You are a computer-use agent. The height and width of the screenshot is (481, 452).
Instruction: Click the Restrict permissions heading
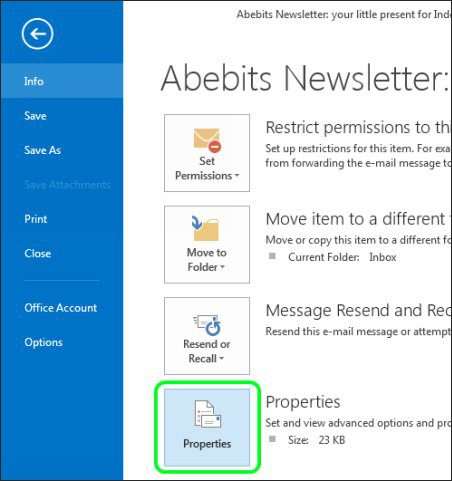pos(359,128)
